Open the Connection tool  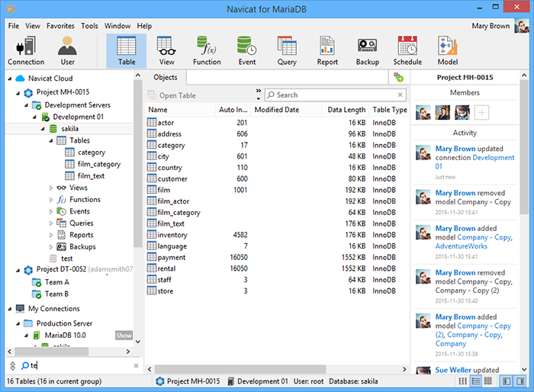[x=26, y=51]
